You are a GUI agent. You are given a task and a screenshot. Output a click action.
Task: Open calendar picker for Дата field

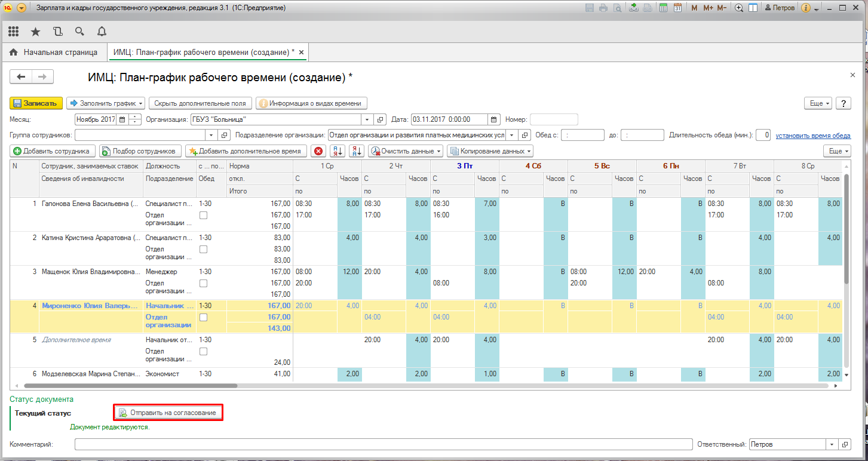pyautogui.click(x=494, y=119)
